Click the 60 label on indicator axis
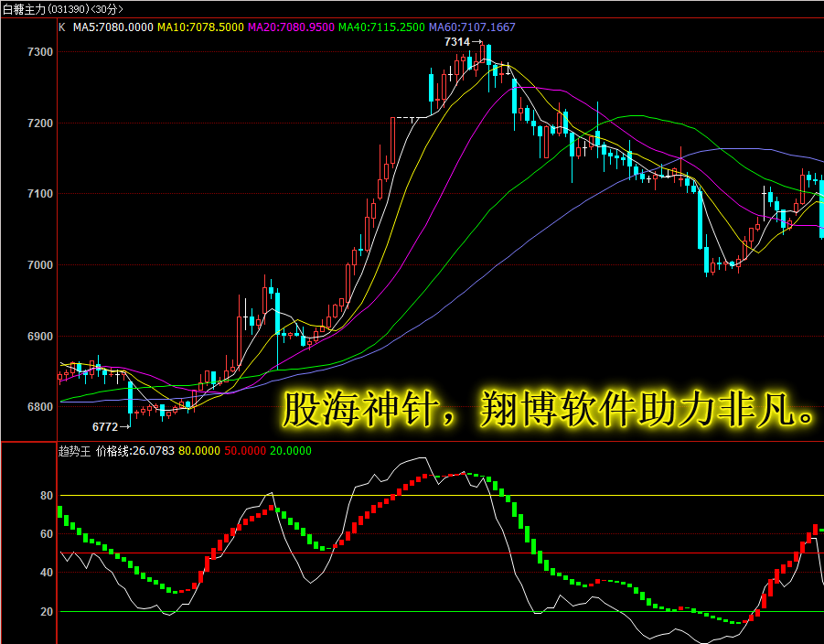This screenshot has height=644, width=824. [47, 534]
